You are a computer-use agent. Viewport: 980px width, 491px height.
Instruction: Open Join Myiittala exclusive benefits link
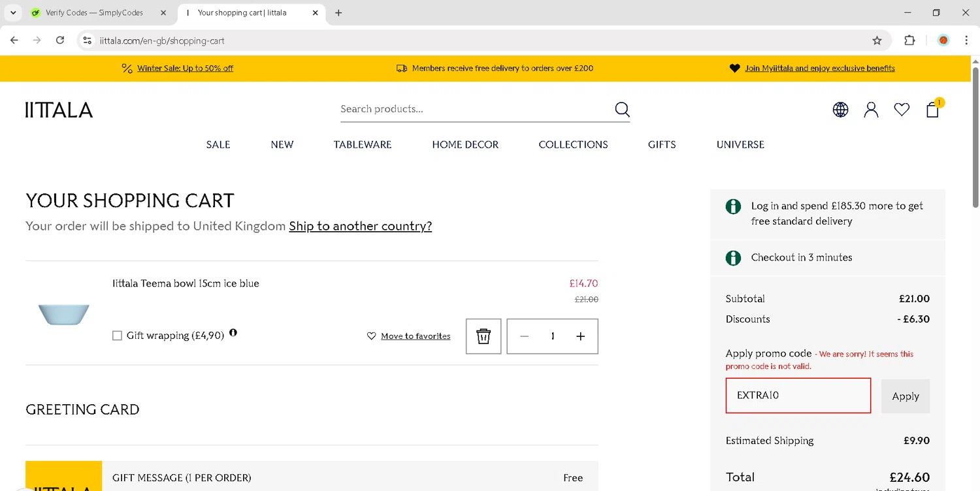point(820,68)
